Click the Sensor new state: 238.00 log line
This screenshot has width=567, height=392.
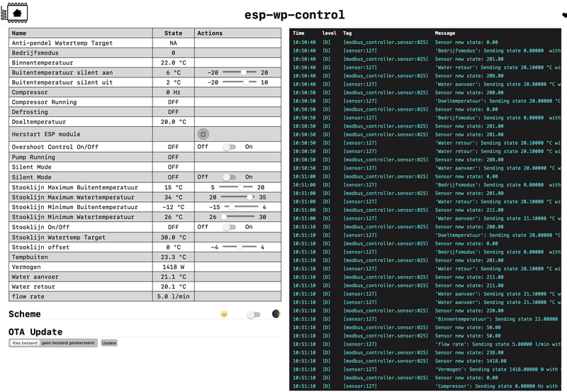(x=469, y=352)
